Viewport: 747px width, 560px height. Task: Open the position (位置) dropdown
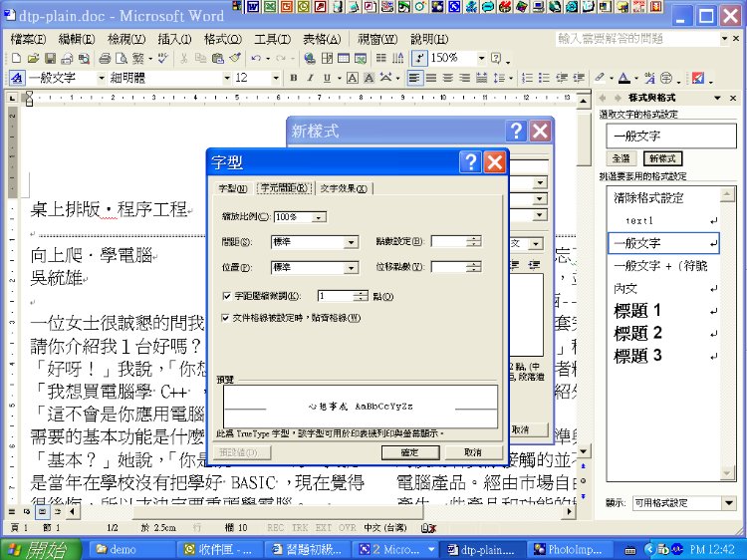(x=351, y=268)
